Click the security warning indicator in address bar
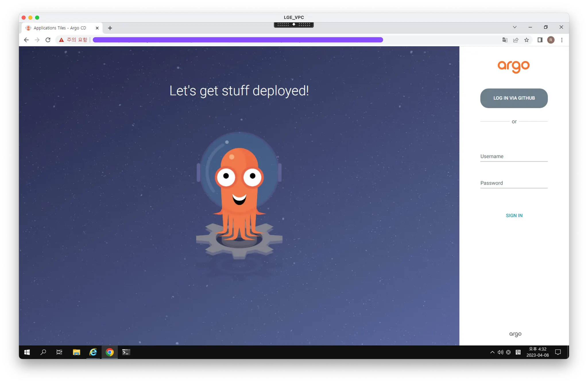The height and width of the screenshot is (384, 588). (x=73, y=40)
